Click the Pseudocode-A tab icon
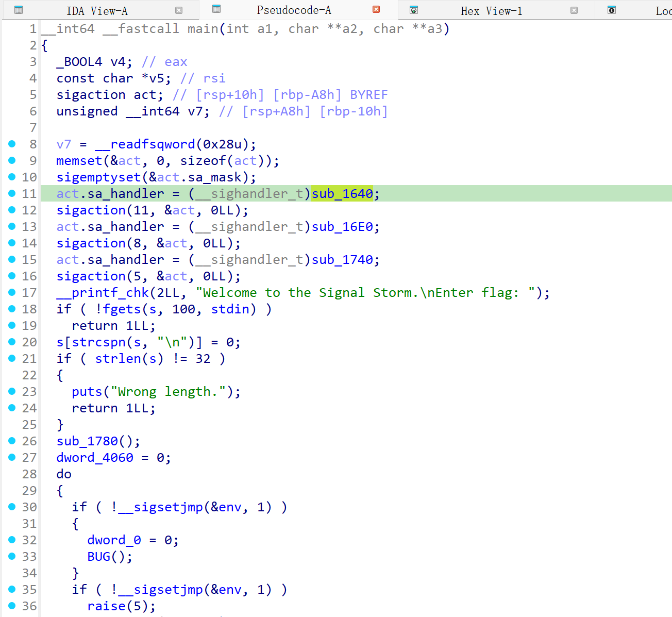 tap(216, 9)
